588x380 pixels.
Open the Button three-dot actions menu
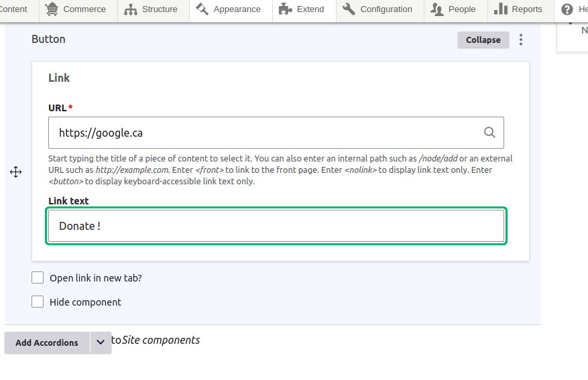click(521, 40)
